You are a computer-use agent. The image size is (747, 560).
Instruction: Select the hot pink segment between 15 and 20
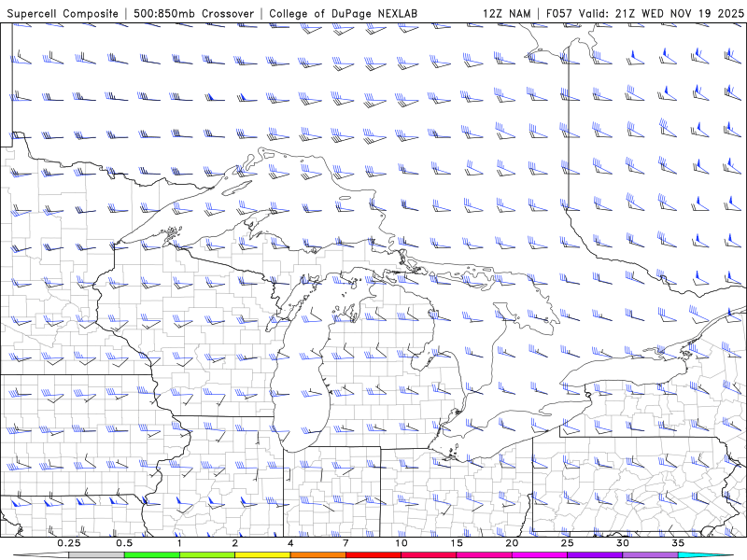click(484, 555)
